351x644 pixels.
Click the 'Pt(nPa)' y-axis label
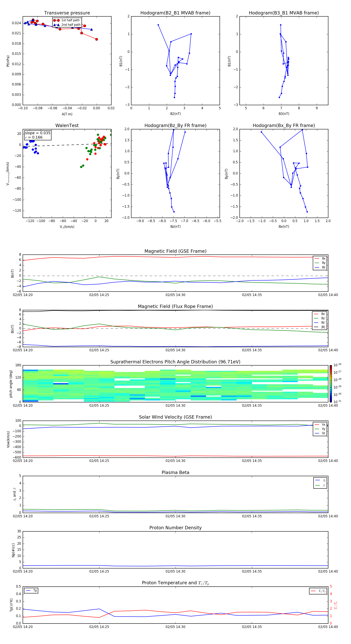coord(8,61)
